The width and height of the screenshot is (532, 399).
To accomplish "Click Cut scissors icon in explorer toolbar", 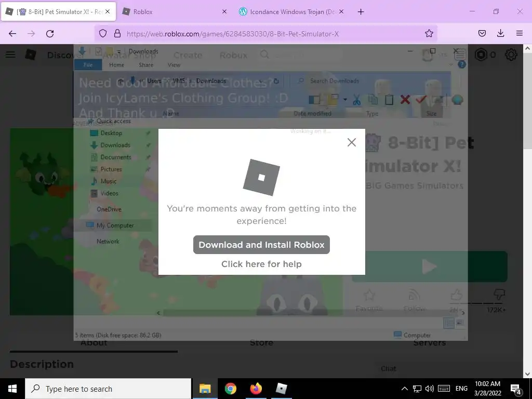I will [x=356, y=100].
